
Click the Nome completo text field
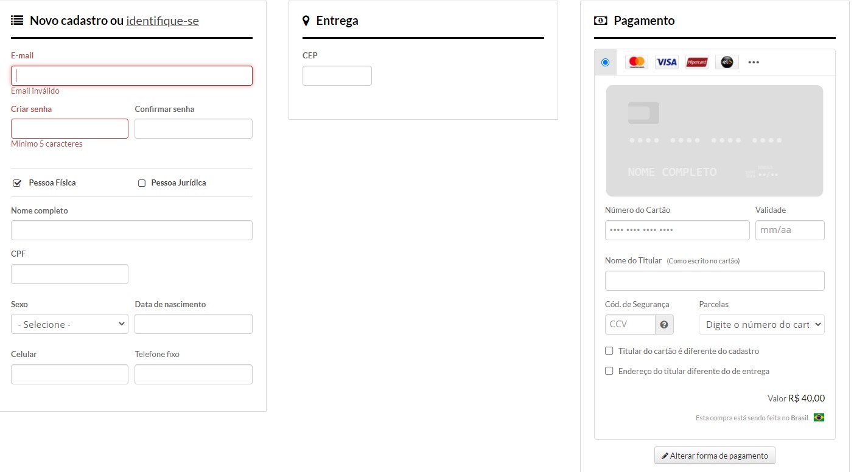pyautogui.click(x=131, y=231)
